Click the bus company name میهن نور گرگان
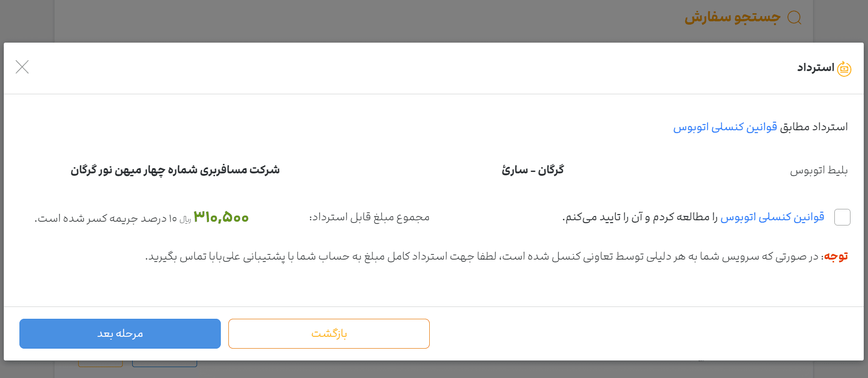This screenshot has width=868, height=378. 175,170
